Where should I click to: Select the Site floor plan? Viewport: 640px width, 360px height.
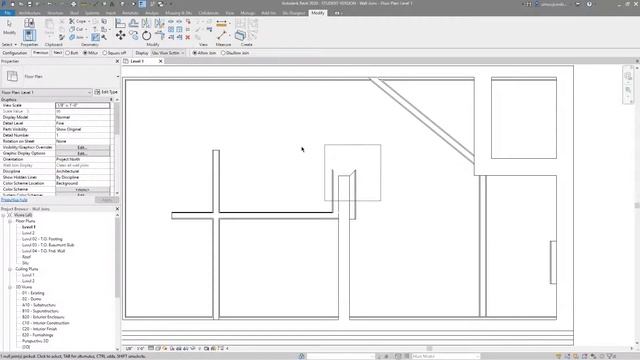click(25, 263)
